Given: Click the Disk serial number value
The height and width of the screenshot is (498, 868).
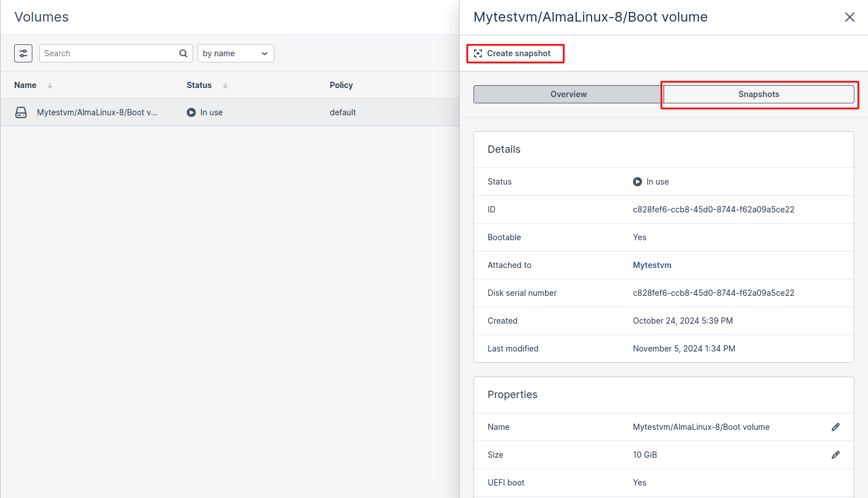Looking at the screenshot, I should click(713, 293).
